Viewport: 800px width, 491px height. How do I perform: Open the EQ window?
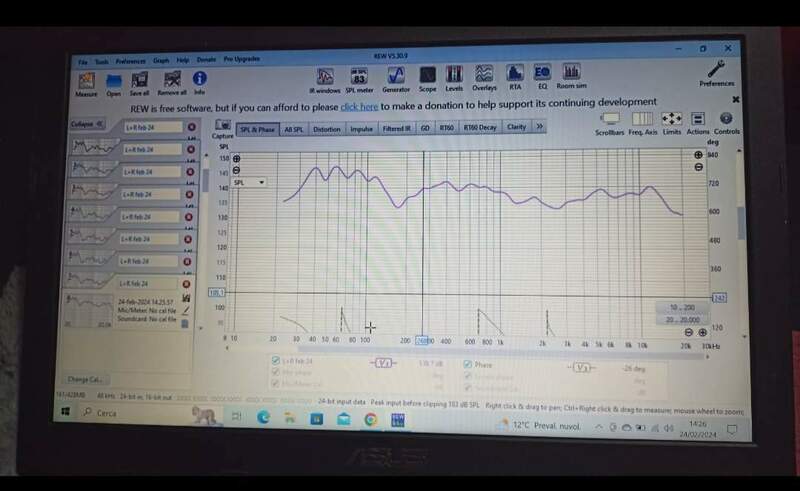pos(542,75)
